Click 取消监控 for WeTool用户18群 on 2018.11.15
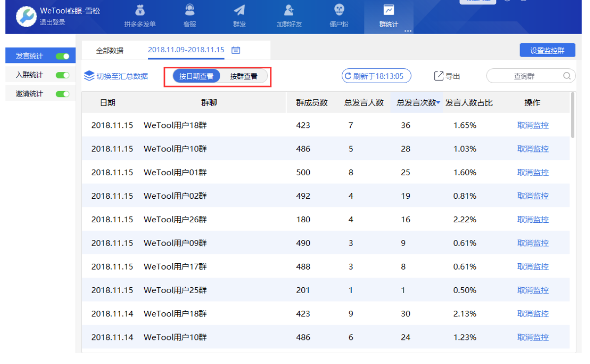This screenshot has height=364, width=590. [x=533, y=125]
